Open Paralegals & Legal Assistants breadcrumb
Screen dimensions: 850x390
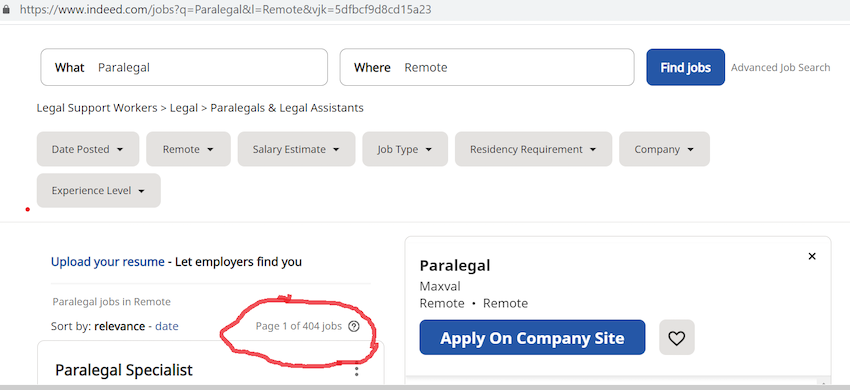coord(287,108)
